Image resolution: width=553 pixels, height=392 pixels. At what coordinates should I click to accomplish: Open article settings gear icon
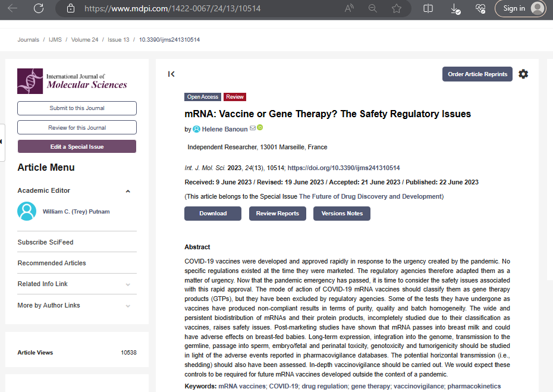click(523, 74)
